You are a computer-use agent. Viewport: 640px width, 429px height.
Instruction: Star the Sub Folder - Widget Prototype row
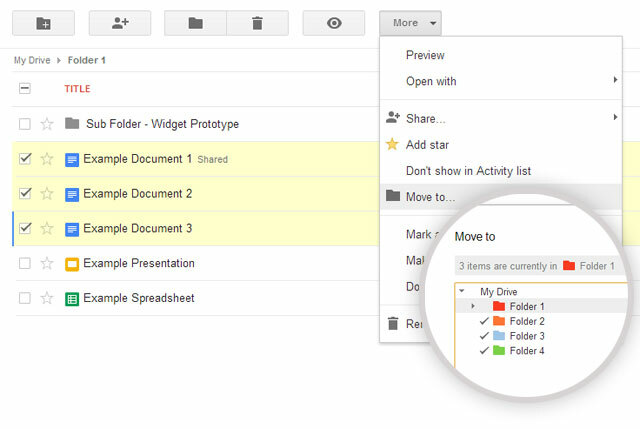click(47, 123)
